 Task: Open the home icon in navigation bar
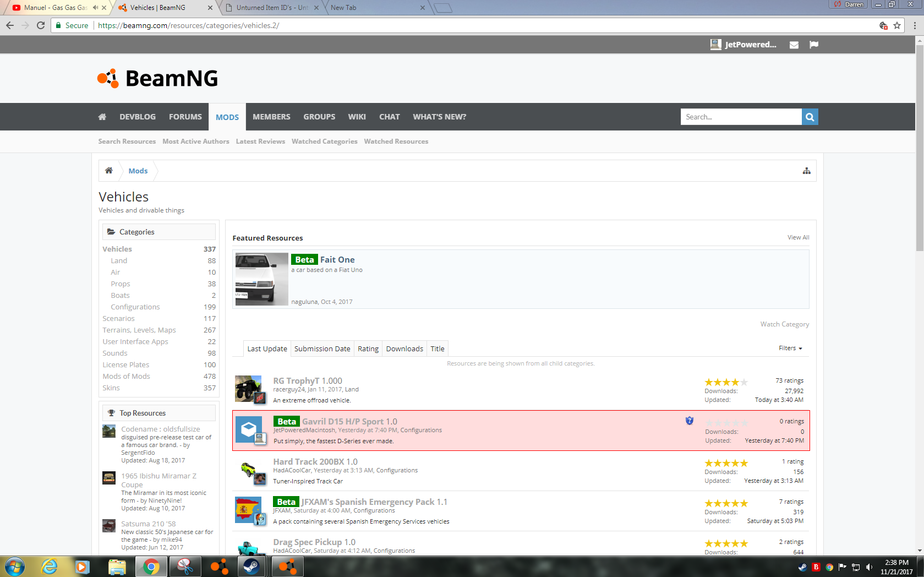102,117
